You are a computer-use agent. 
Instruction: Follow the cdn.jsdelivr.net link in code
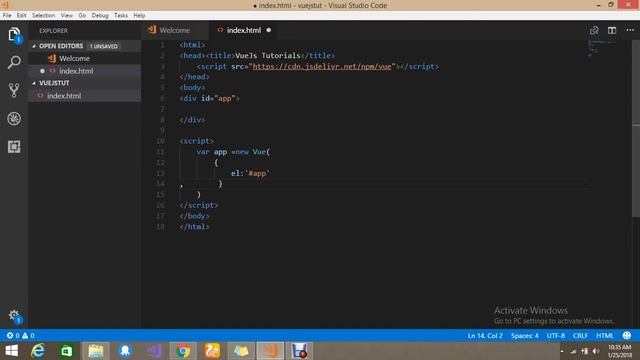click(x=322, y=67)
